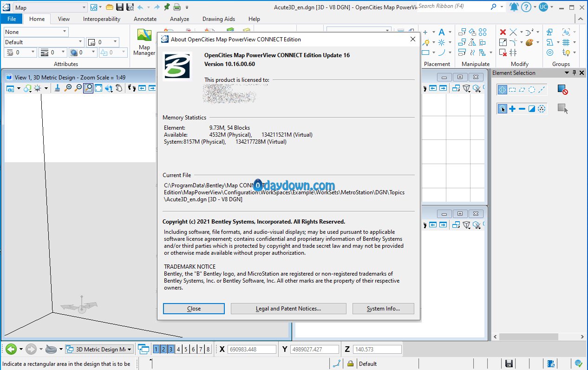Click the green pushpin icon in quick access toolbar
This screenshot has height=370, width=588.
click(x=167, y=7)
